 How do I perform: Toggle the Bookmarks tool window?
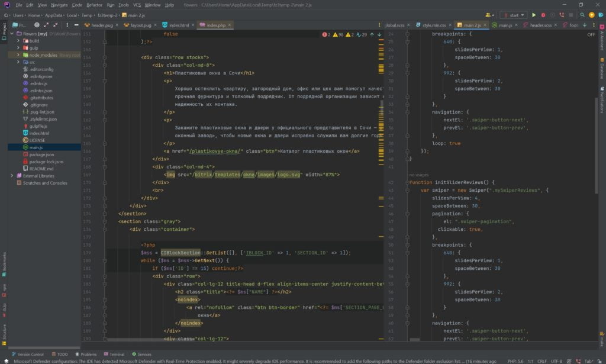4,261
